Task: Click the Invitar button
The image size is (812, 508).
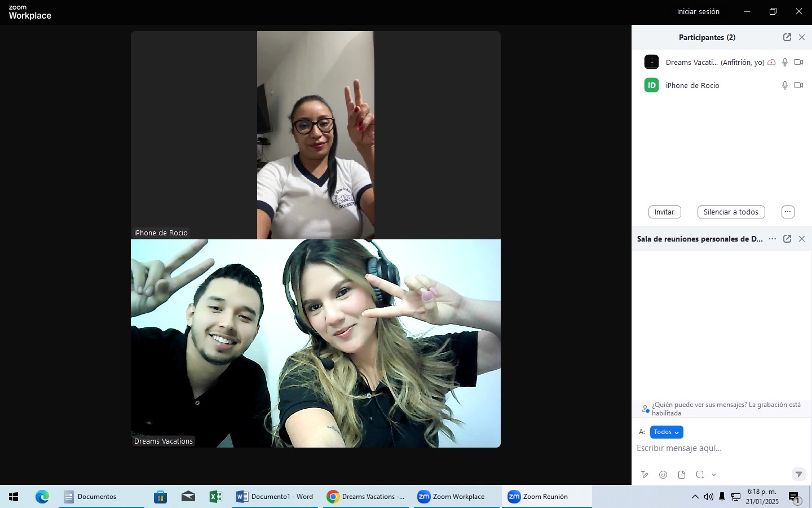Action: tap(664, 212)
